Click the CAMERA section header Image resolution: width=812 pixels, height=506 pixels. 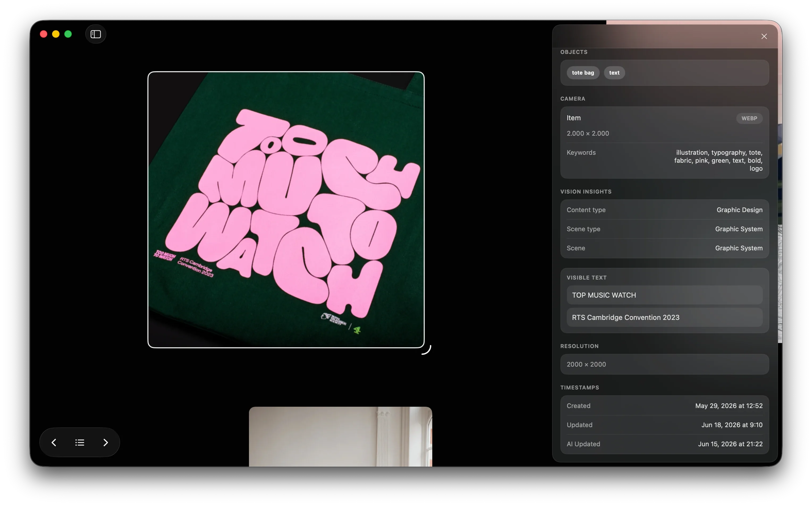(573, 99)
